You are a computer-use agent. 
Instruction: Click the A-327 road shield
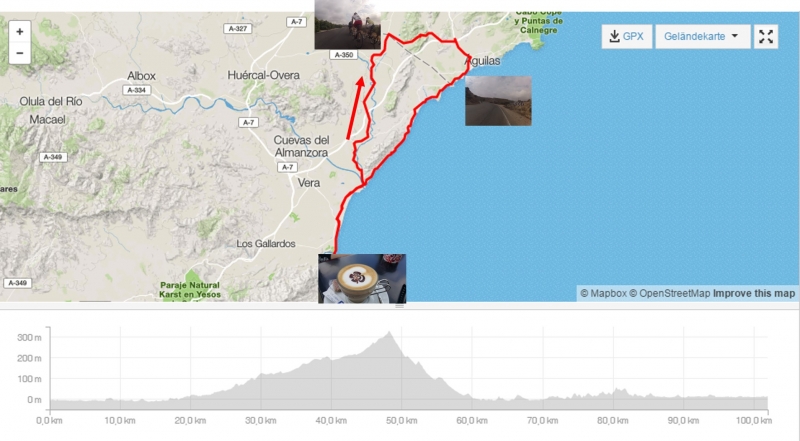(238, 29)
